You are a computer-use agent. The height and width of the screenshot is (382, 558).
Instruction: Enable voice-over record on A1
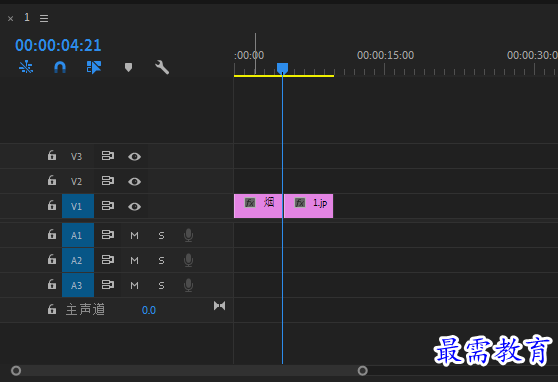189,235
